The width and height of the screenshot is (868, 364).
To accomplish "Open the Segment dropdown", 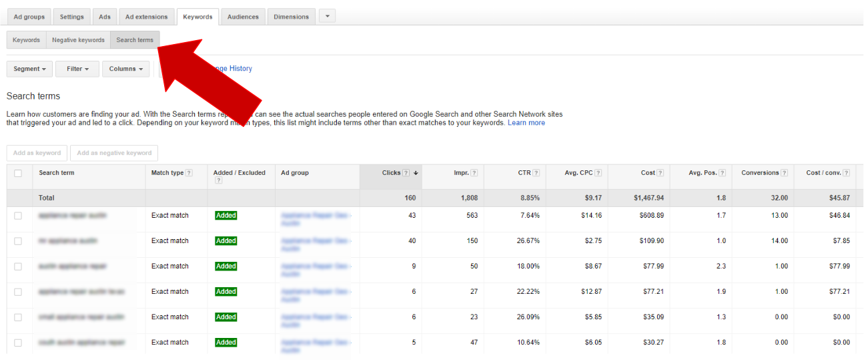I will tap(29, 69).
